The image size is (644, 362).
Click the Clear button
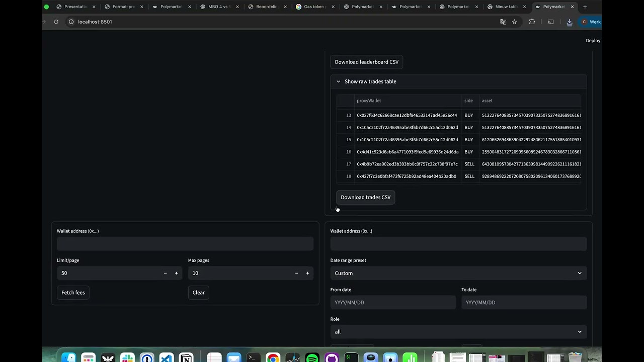[x=199, y=293]
